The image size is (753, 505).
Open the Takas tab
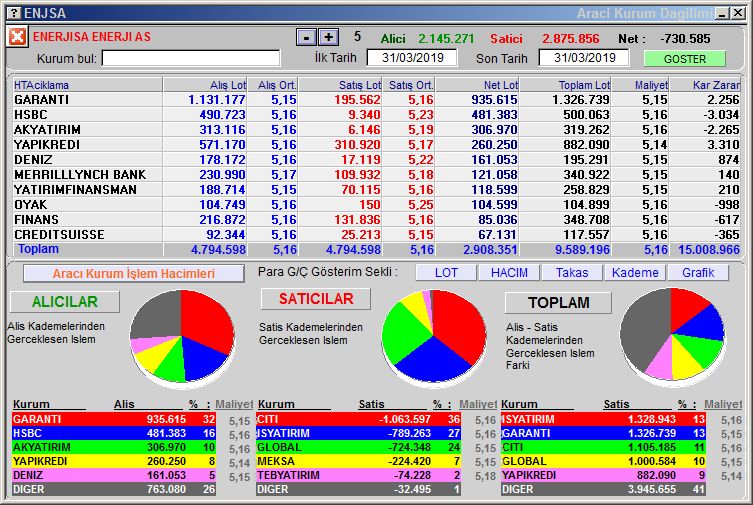572,273
